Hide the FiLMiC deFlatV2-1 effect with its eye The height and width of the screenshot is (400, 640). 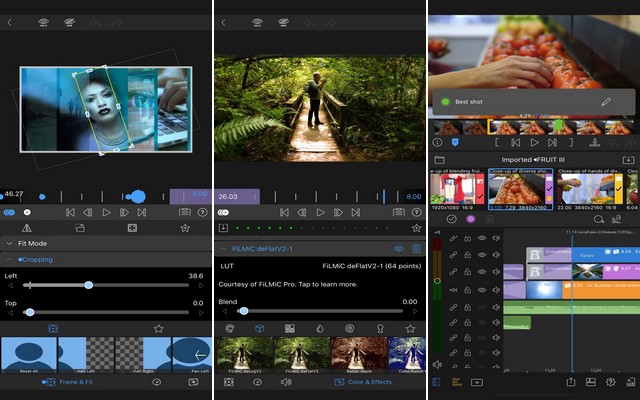tap(399, 249)
